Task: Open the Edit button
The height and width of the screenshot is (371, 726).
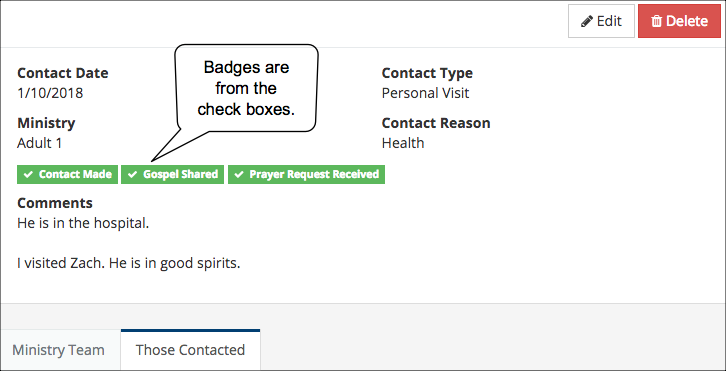Action: [601, 21]
